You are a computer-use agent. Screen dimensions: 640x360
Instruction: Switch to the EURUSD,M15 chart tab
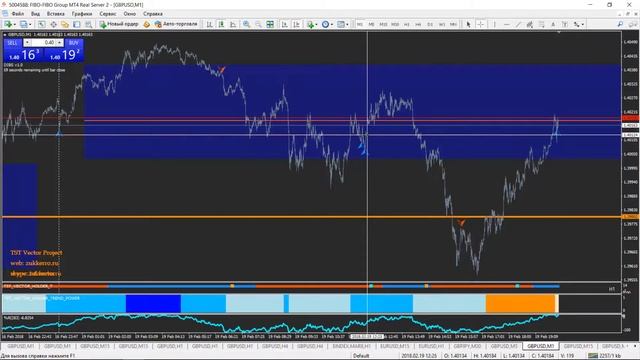click(x=395, y=346)
